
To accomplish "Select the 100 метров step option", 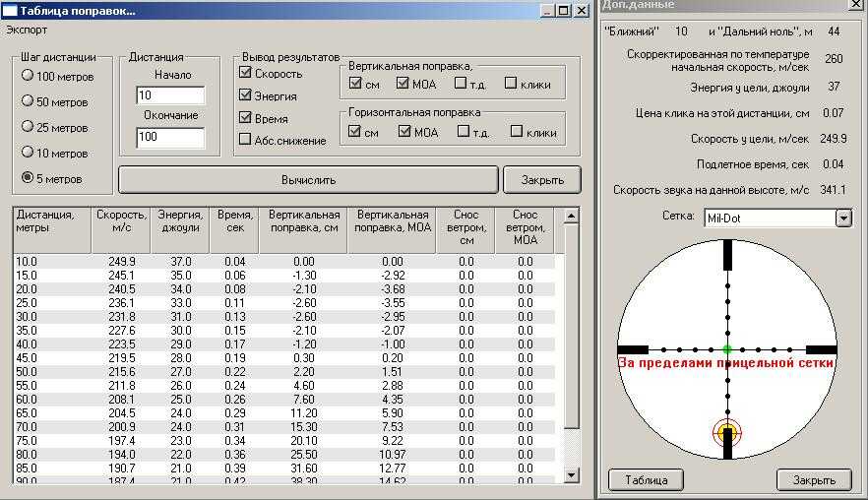I will 57,77.
